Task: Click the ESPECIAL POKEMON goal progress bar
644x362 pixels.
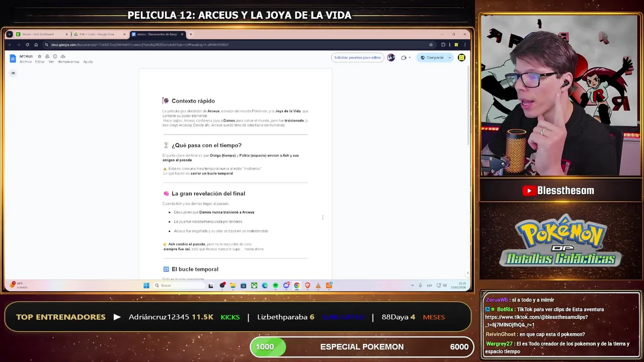Action: [362, 347]
